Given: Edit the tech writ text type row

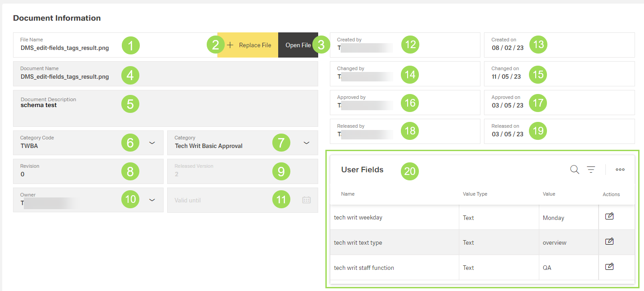Looking at the screenshot, I should click(609, 242).
